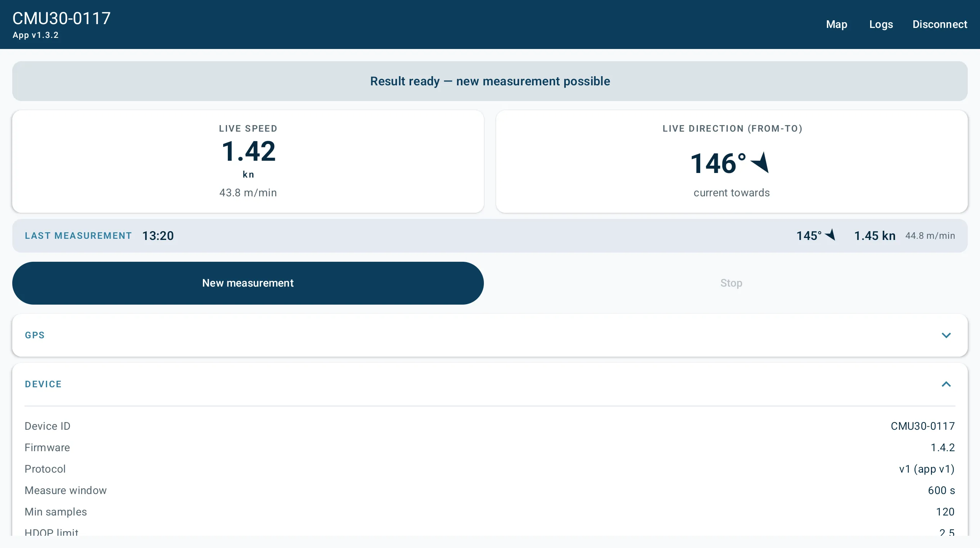Click the Device ID value CMU30-0117
The width and height of the screenshot is (980, 548).
[923, 426]
